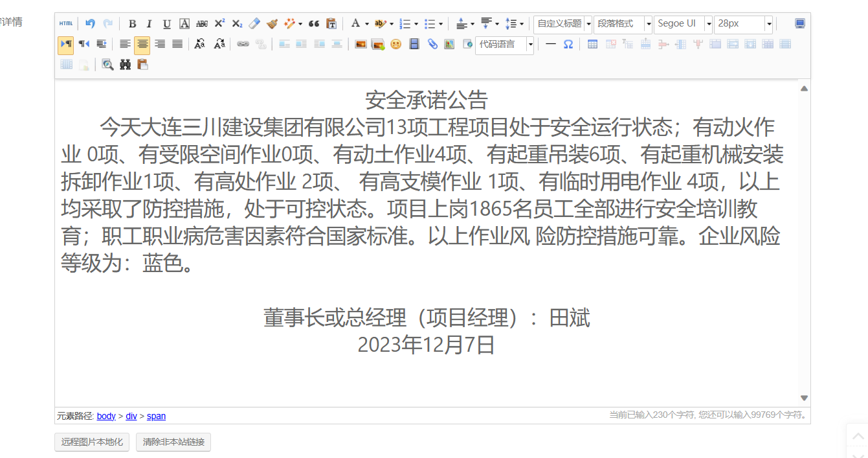Screen dimensions: 868x458
Task: Toggle center alignment
Action: click(x=142, y=44)
